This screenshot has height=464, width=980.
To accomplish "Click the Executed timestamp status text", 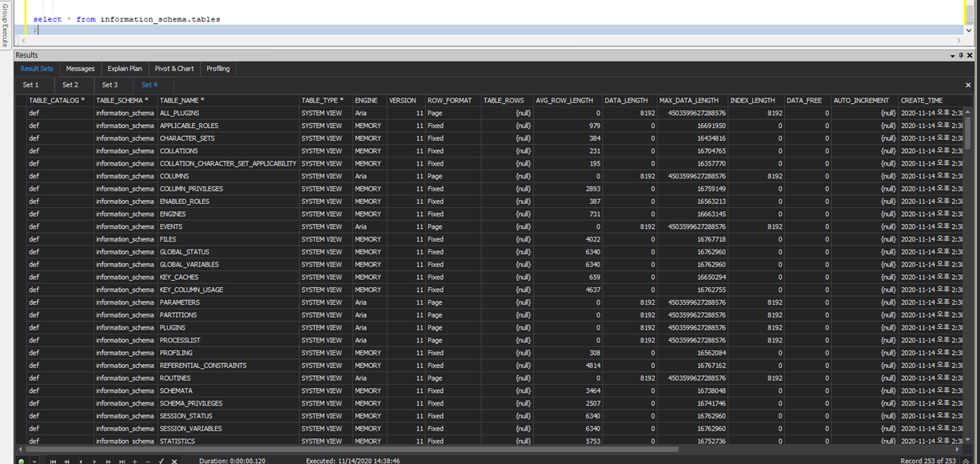I will tap(353, 461).
